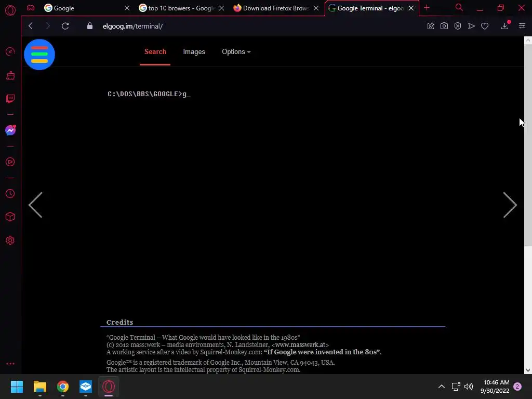Click the colorful round elgooG menu logo
The image size is (532, 399).
coord(39,54)
